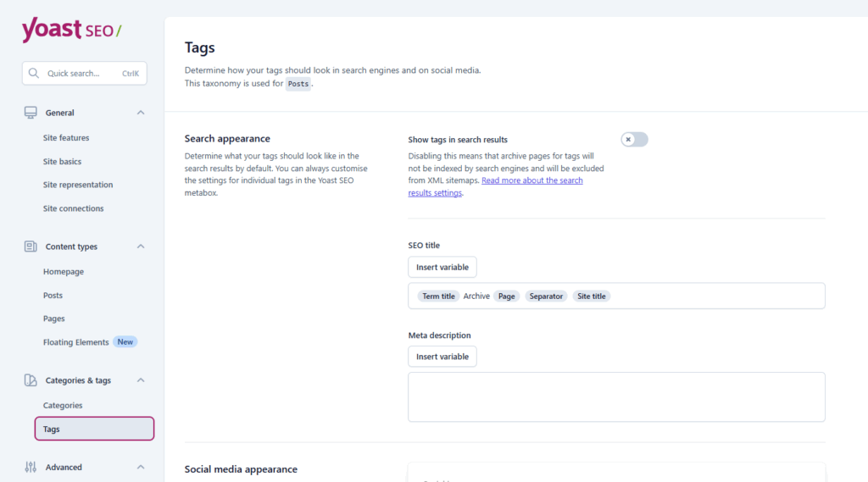Image resolution: width=868 pixels, height=482 pixels.
Task: Collapse the Advanced section chevron
Action: (141, 467)
